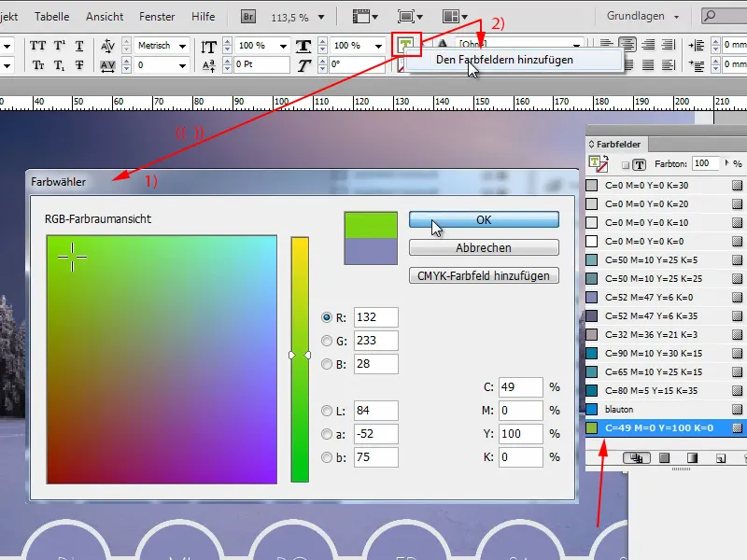Open the Ansicht menu
Viewport: 747px width, 560px height.
[x=105, y=16]
